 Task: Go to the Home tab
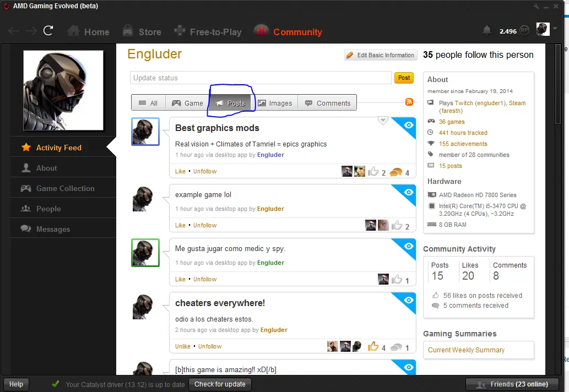pos(88,31)
